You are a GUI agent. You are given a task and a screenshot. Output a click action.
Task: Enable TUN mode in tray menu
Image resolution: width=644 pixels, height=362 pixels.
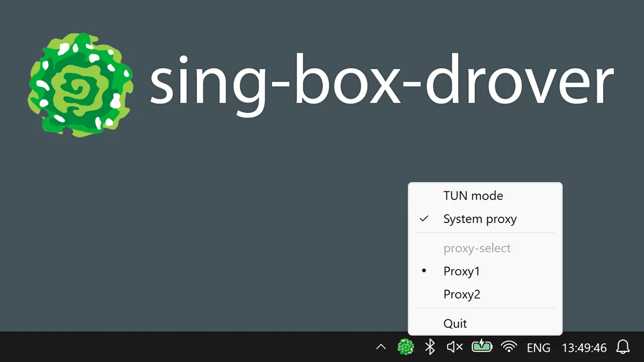485,196
